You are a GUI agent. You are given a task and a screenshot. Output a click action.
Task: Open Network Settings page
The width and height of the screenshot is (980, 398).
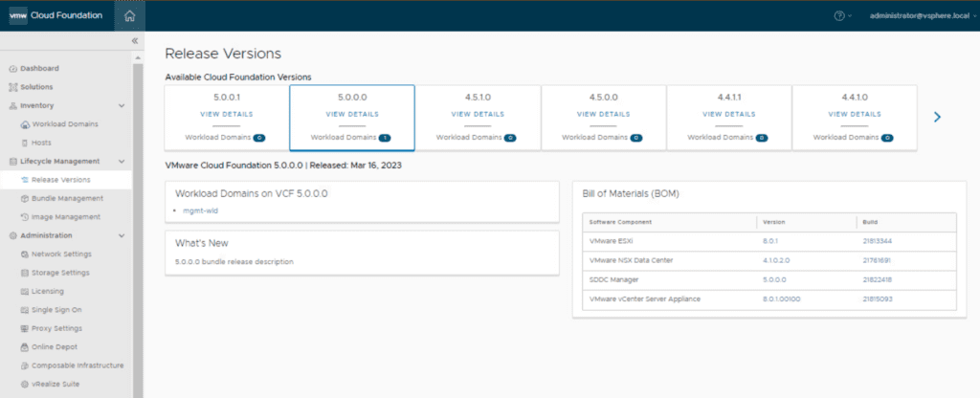click(61, 254)
